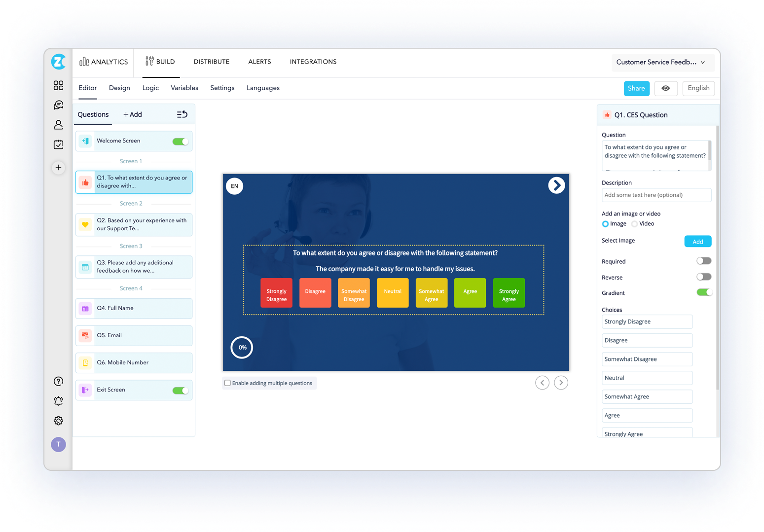Image resolution: width=764 pixels, height=532 pixels.
Task: Click the blue Share button
Action: pyautogui.click(x=636, y=88)
